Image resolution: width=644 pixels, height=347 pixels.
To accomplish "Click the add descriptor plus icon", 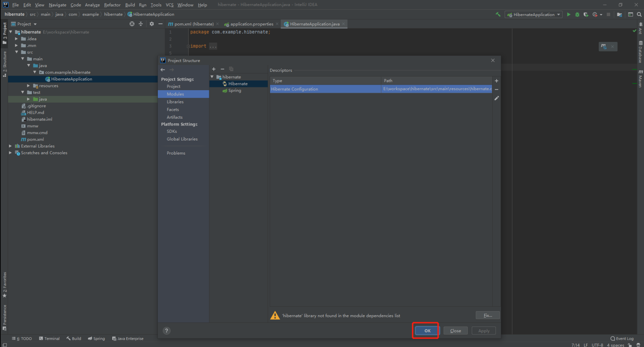I will (496, 81).
